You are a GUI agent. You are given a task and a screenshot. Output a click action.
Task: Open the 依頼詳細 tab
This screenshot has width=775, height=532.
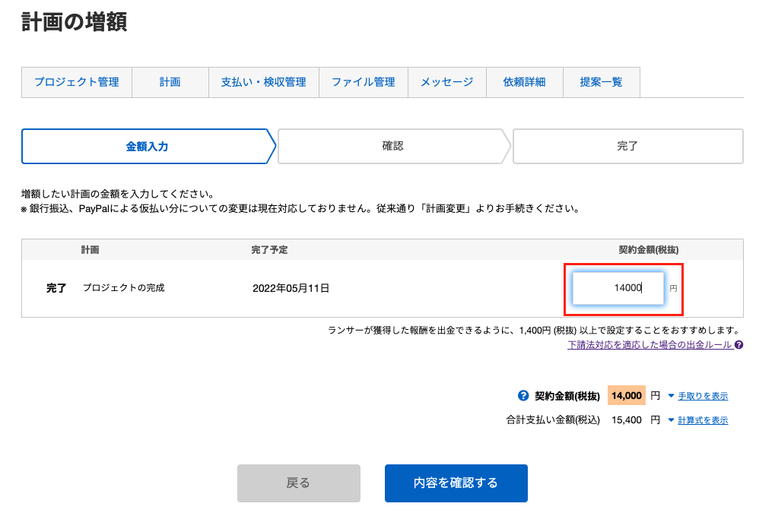525,82
